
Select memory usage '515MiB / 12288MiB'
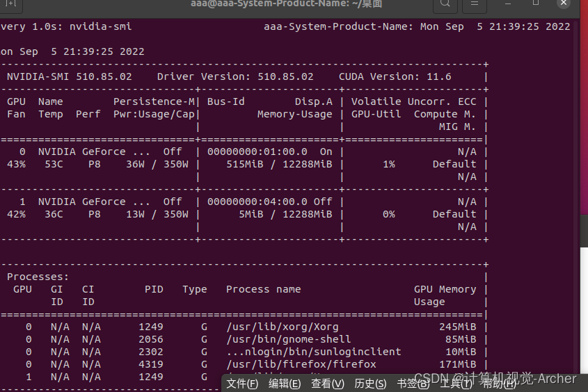[279, 164]
